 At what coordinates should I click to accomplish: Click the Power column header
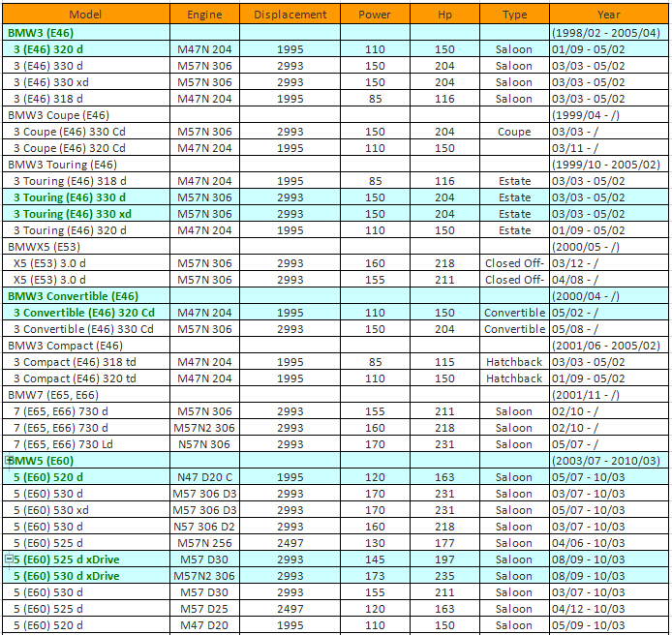375,15
